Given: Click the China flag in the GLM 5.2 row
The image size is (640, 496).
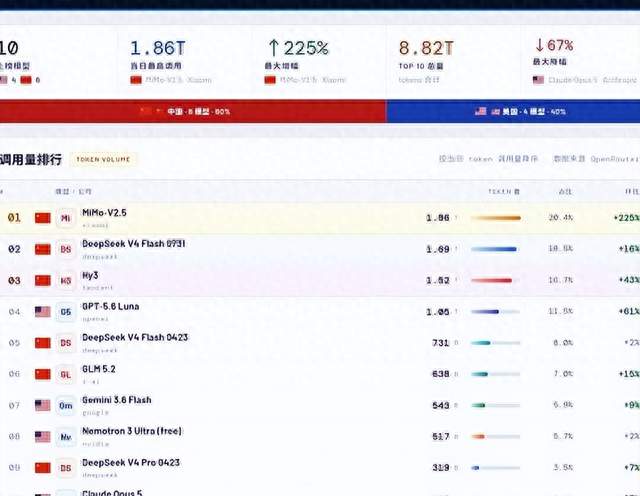Looking at the screenshot, I should [x=42, y=374].
